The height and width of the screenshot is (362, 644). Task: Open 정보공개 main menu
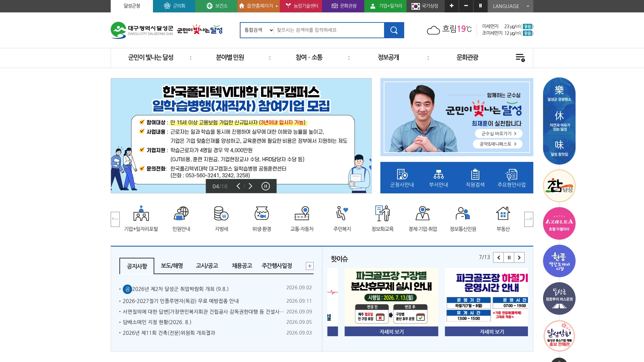point(388,58)
